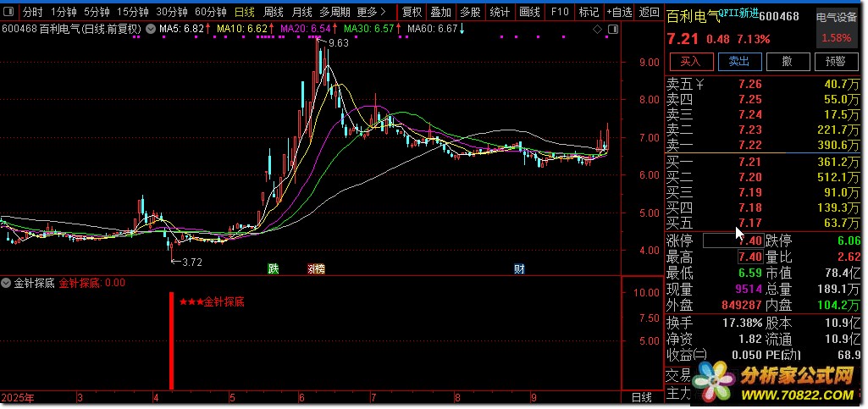Click the ¥ icon next to 卖五
This screenshot has width=868, height=409.
coord(699,85)
